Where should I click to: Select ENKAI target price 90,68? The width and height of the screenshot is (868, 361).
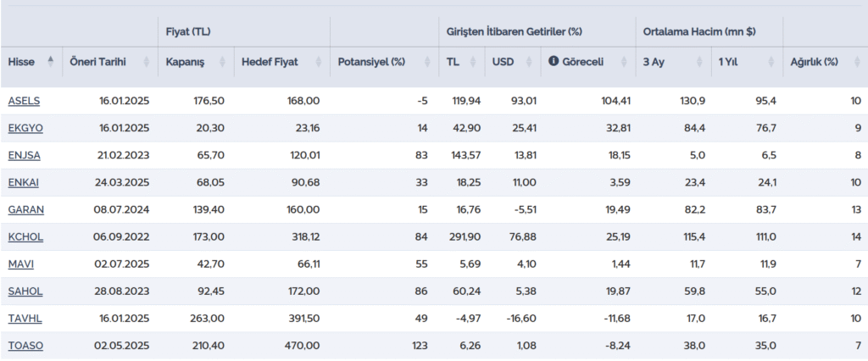pos(307,183)
